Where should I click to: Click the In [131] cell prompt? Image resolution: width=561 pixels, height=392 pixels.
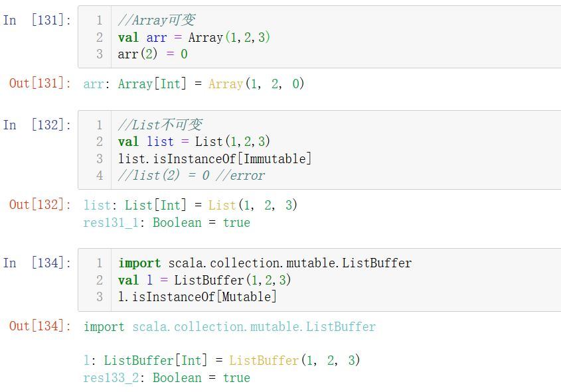(x=37, y=20)
